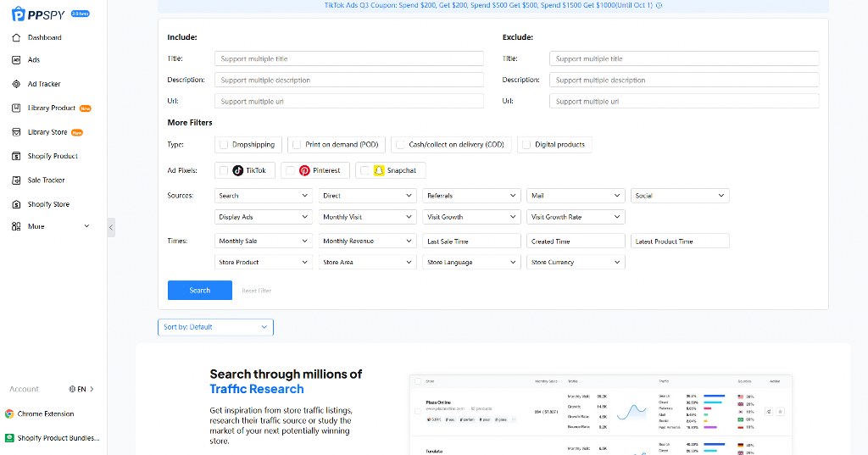This screenshot has width=868, height=455.
Task: Open the Search sources dropdown
Action: click(x=264, y=196)
